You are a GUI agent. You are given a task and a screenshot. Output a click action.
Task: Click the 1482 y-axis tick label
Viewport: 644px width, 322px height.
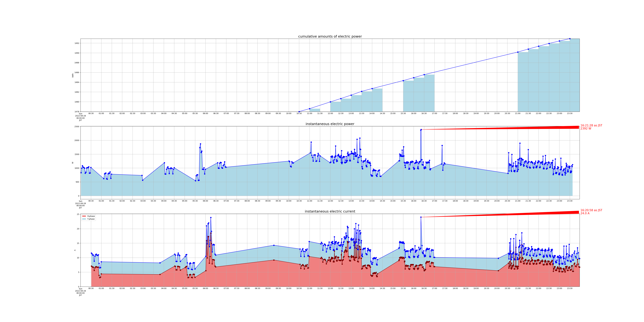click(x=77, y=92)
